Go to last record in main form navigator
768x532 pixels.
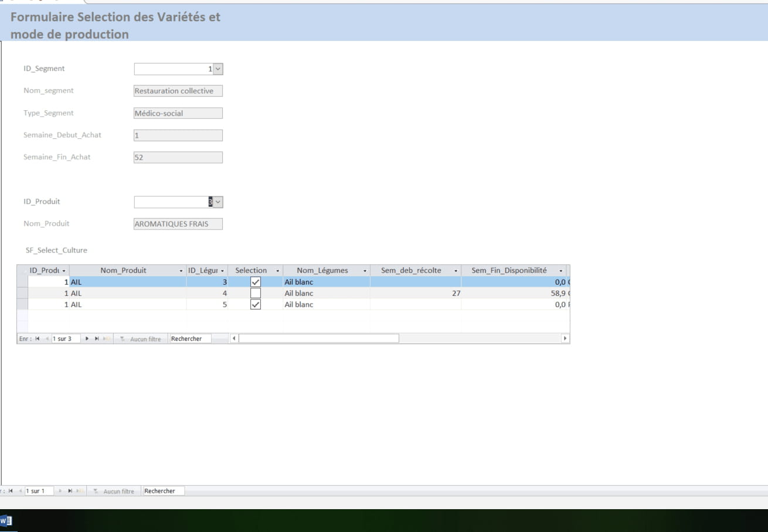click(70, 491)
